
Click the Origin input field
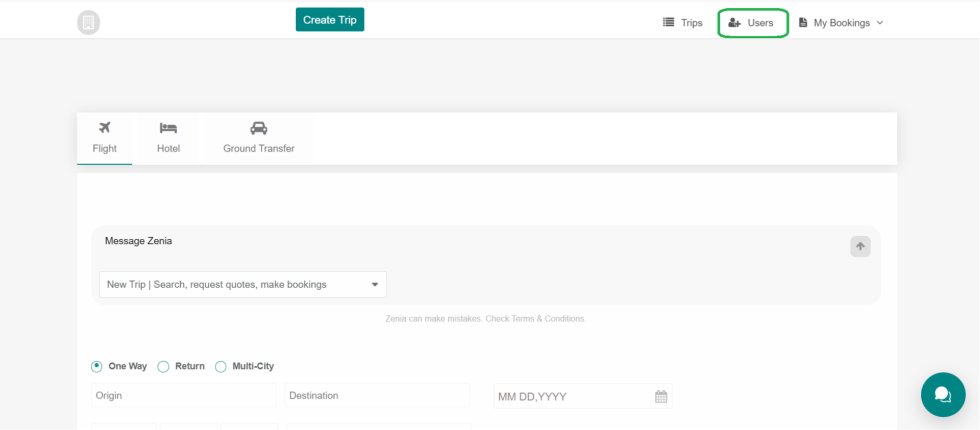183,396
